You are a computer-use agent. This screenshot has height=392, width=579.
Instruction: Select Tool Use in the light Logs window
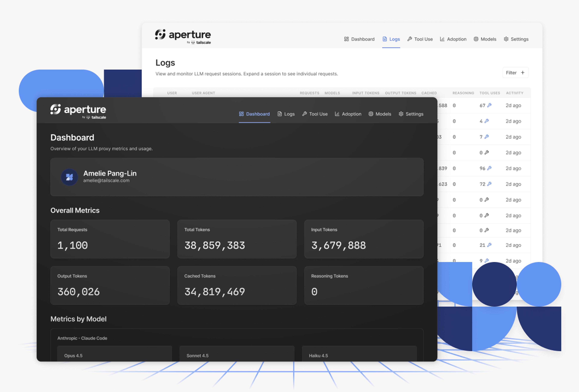(x=420, y=39)
